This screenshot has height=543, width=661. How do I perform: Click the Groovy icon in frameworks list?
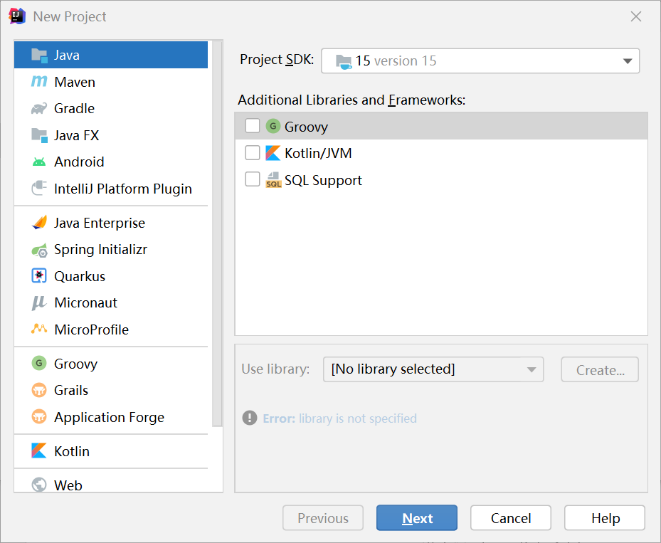point(273,126)
